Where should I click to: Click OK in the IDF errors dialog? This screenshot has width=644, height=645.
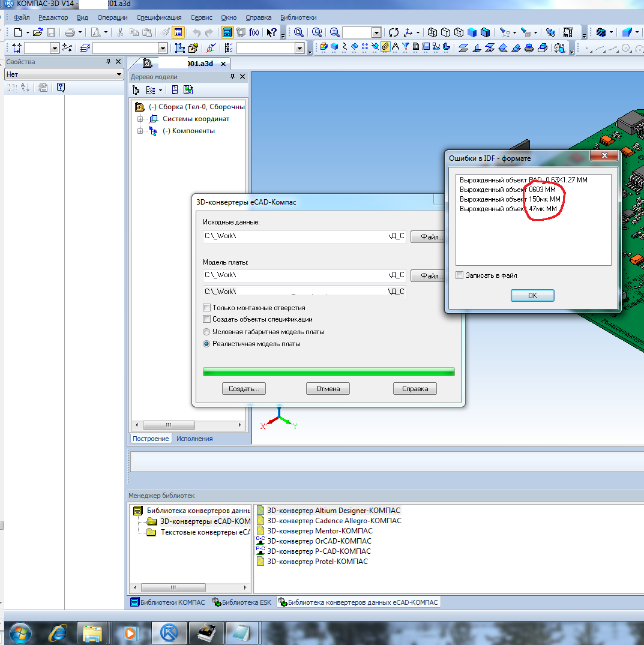[532, 295]
